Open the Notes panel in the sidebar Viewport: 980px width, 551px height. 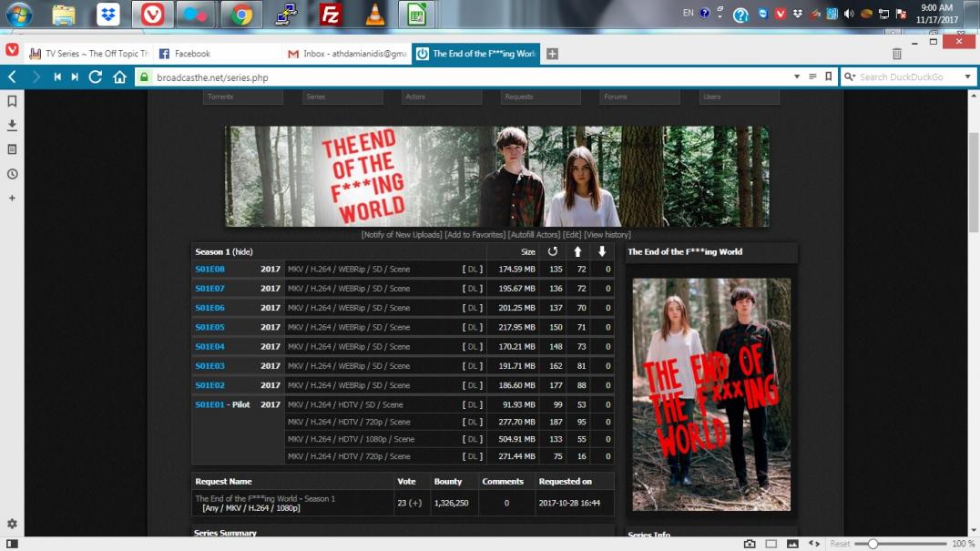pos(12,149)
